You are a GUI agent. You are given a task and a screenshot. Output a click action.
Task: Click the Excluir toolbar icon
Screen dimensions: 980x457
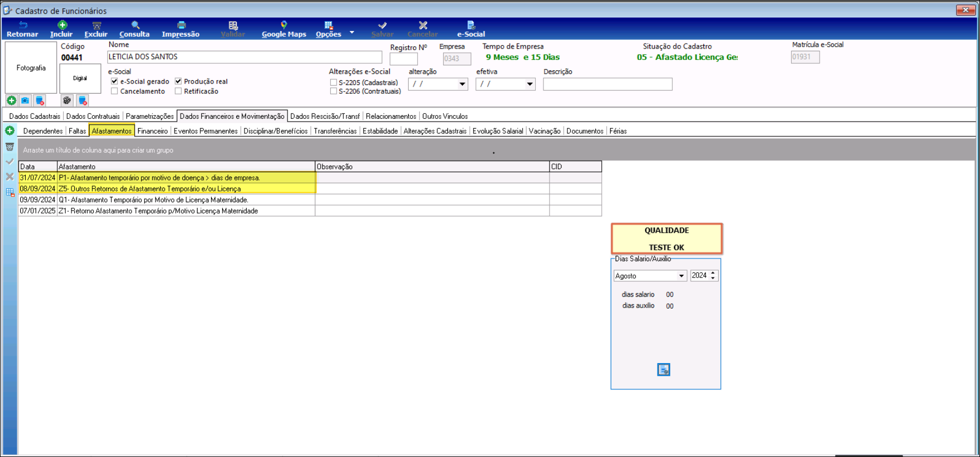[97, 25]
